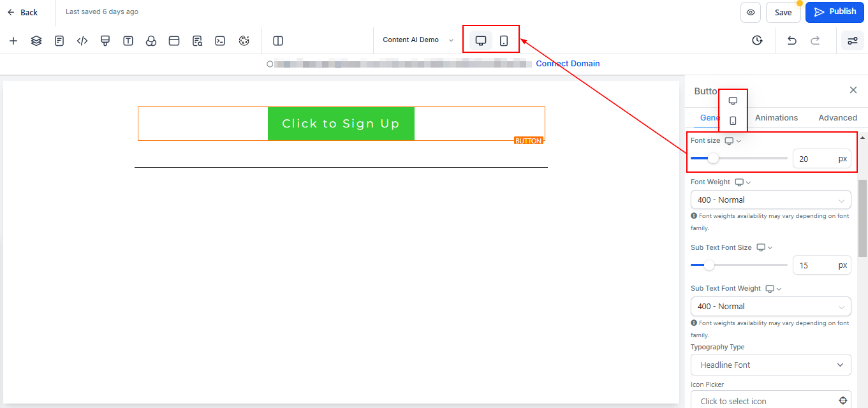Switch to desktop view in top toolbar
This screenshot has height=408, width=868.
pos(481,41)
